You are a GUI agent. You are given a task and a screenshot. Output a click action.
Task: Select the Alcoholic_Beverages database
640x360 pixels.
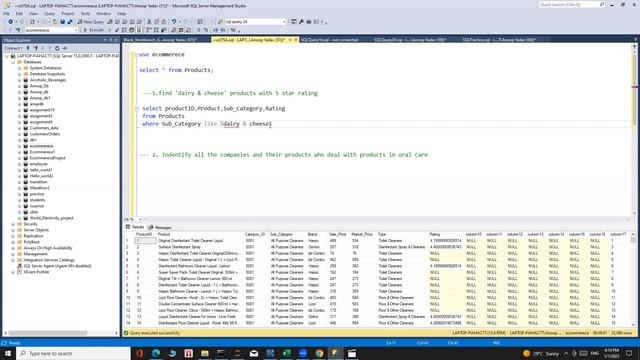(47, 80)
